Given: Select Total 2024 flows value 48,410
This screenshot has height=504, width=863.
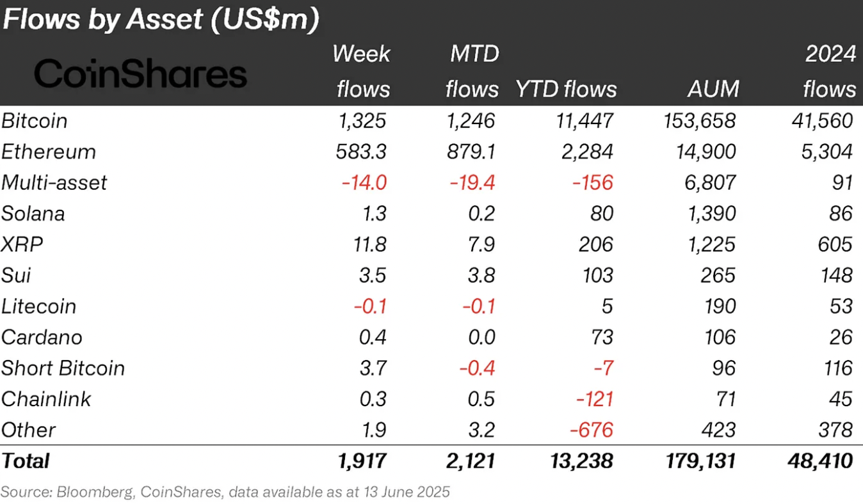Looking at the screenshot, I should (x=823, y=461).
